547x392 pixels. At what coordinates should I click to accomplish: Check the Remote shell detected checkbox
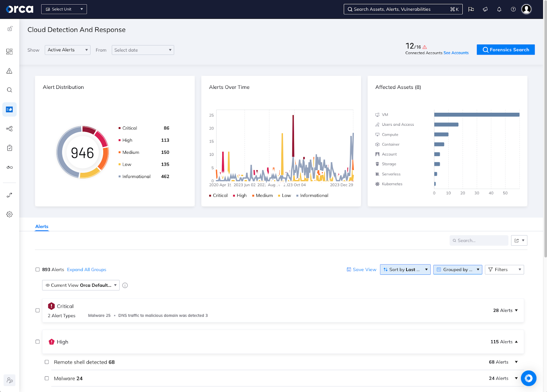tap(47, 362)
